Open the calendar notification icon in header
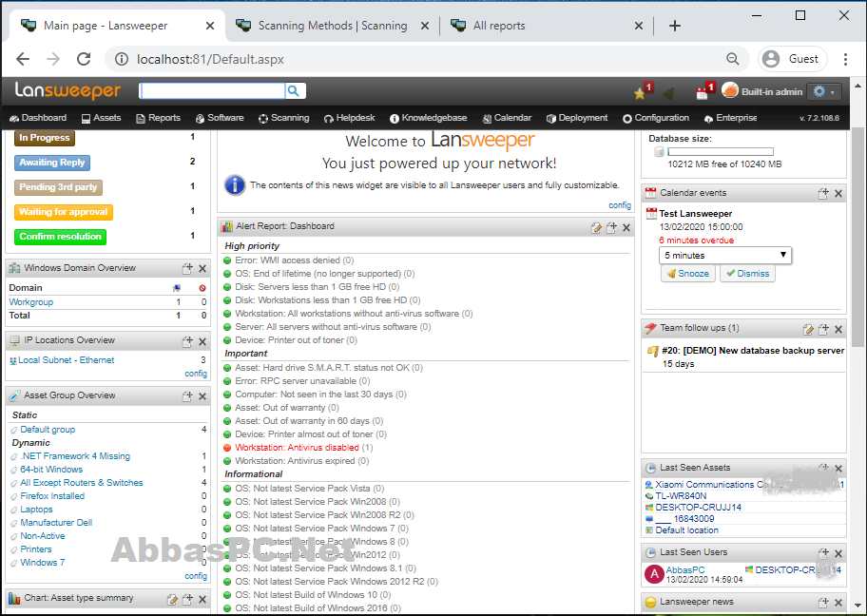 [704, 91]
